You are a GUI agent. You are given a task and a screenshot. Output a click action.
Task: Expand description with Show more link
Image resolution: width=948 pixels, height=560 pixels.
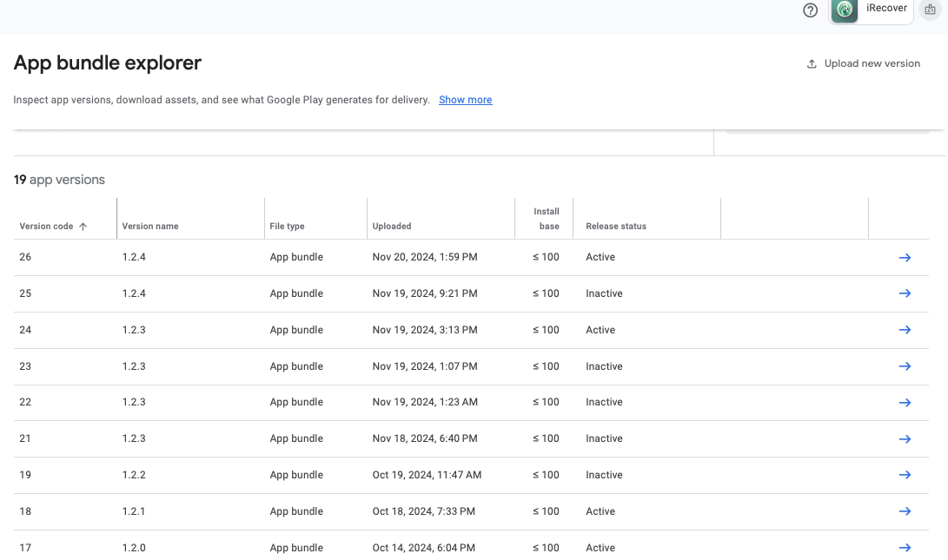coord(465,100)
